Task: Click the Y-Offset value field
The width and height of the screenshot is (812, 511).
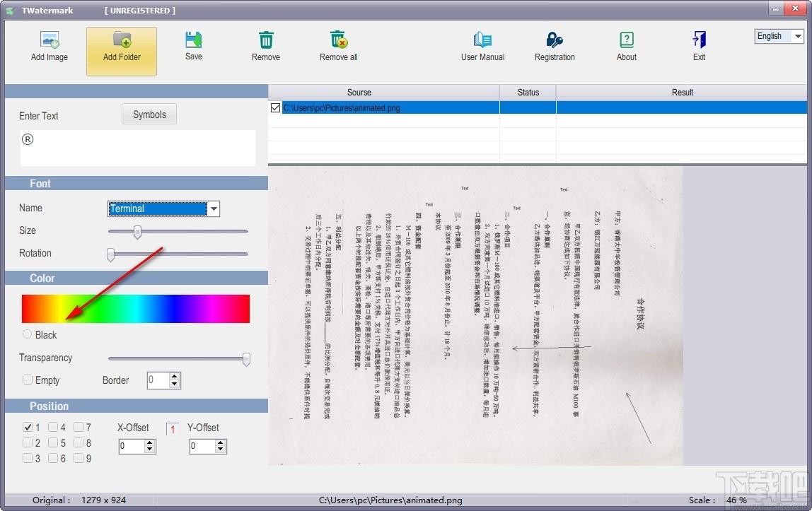Action: (x=203, y=446)
